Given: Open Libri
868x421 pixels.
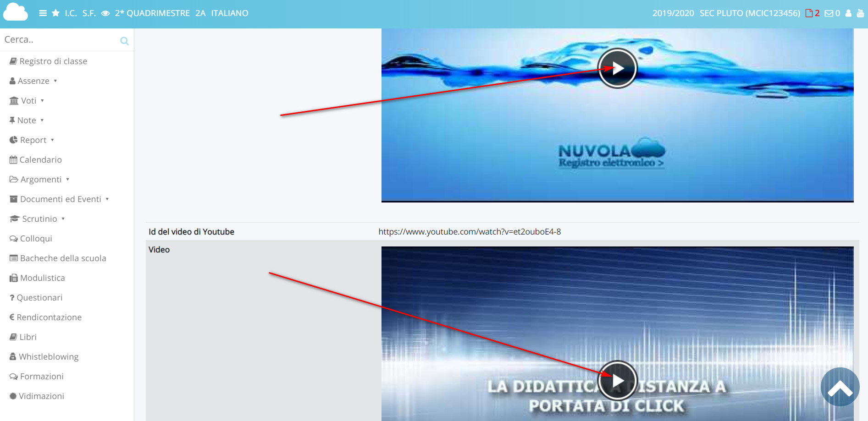Looking at the screenshot, I should [23, 337].
